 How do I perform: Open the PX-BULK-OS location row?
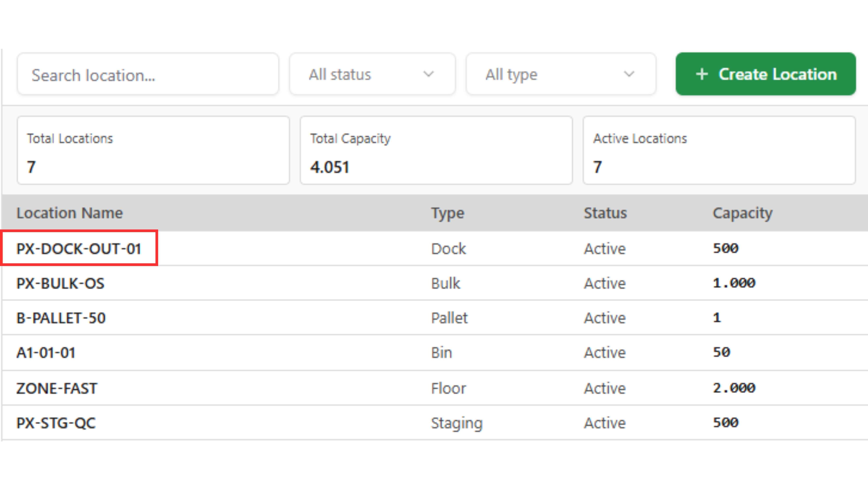click(x=61, y=283)
